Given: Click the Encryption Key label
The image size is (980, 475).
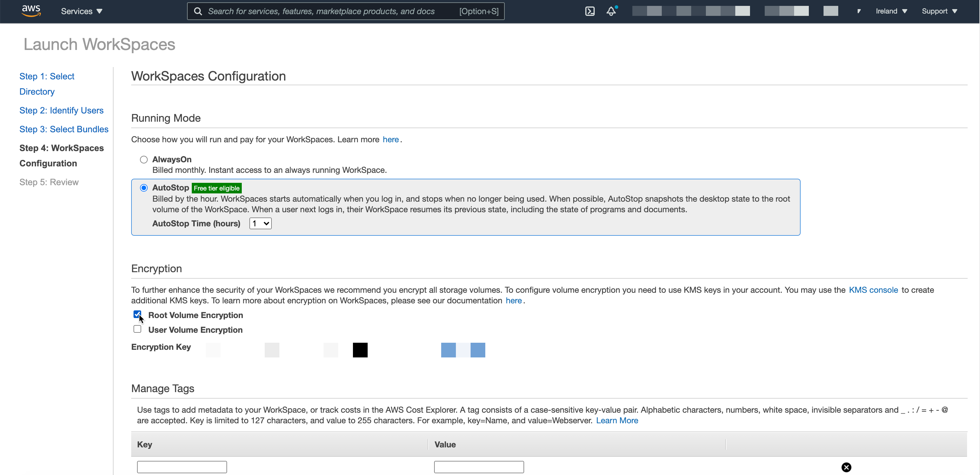Looking at the screenshot, I should click(x=161, y=347).
